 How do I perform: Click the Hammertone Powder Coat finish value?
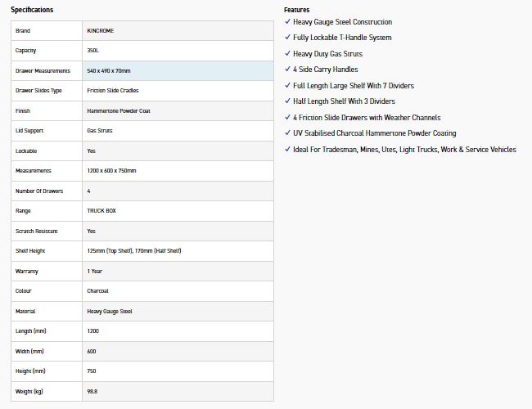click(118, 111)
